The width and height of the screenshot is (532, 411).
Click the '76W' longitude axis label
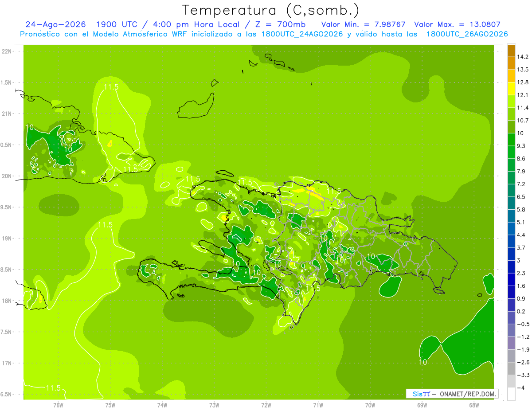pyautogui.click(x=58, y=404)
